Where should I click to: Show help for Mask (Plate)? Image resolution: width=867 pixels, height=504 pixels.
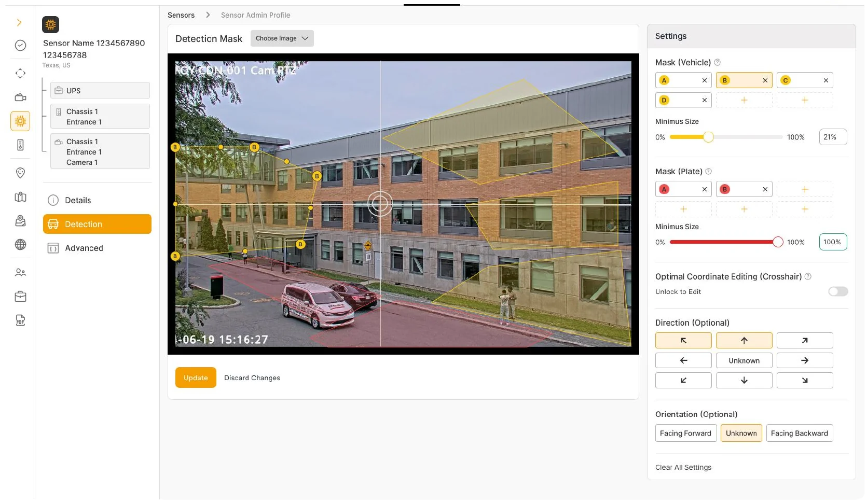point(709,172)
